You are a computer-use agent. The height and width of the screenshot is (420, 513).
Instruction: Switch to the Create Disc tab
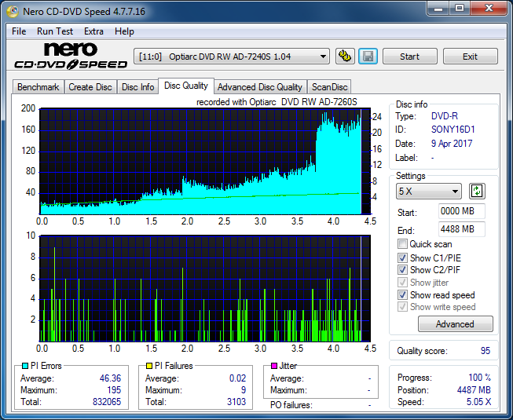coord(90,87)
